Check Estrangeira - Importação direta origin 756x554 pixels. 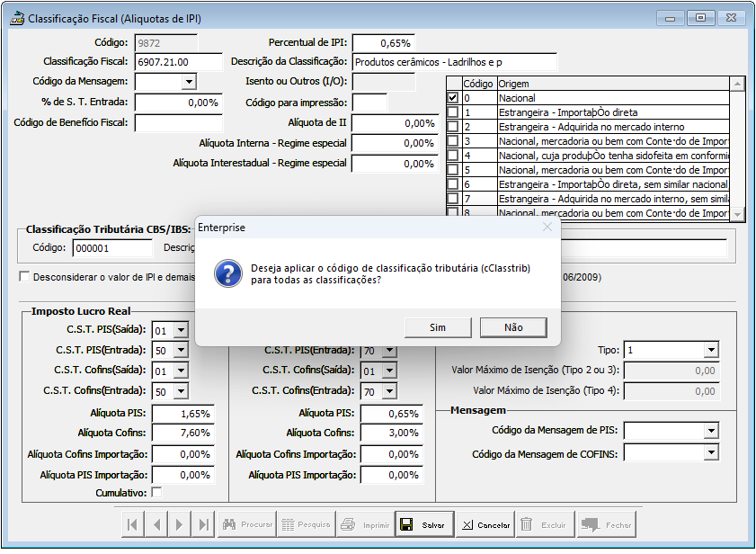(x=453, y=112)
